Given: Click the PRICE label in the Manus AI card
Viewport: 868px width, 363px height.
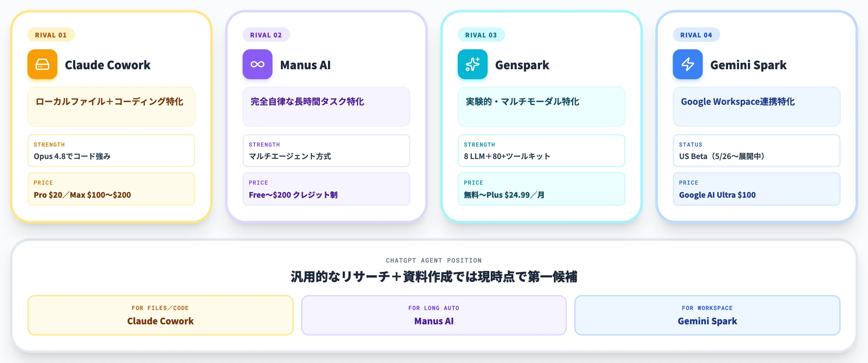Looking at the screenshot, I should [258, 183].
